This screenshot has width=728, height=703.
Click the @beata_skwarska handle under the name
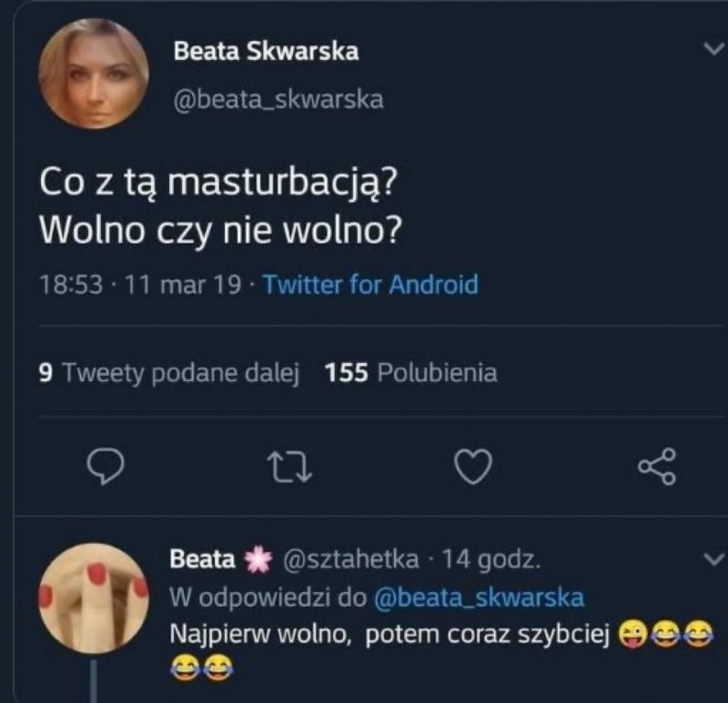[278, 99]
